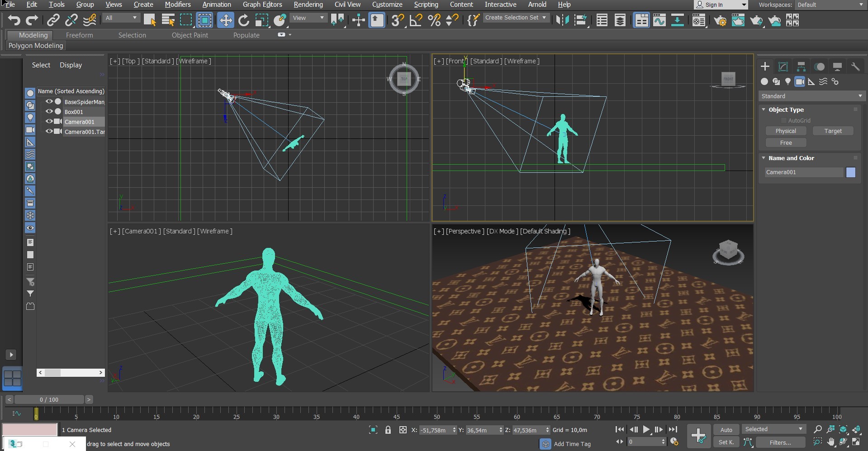Click the Mirror tool icon
The width and height of the screenshot is (868, 451).
click(562, 20)
